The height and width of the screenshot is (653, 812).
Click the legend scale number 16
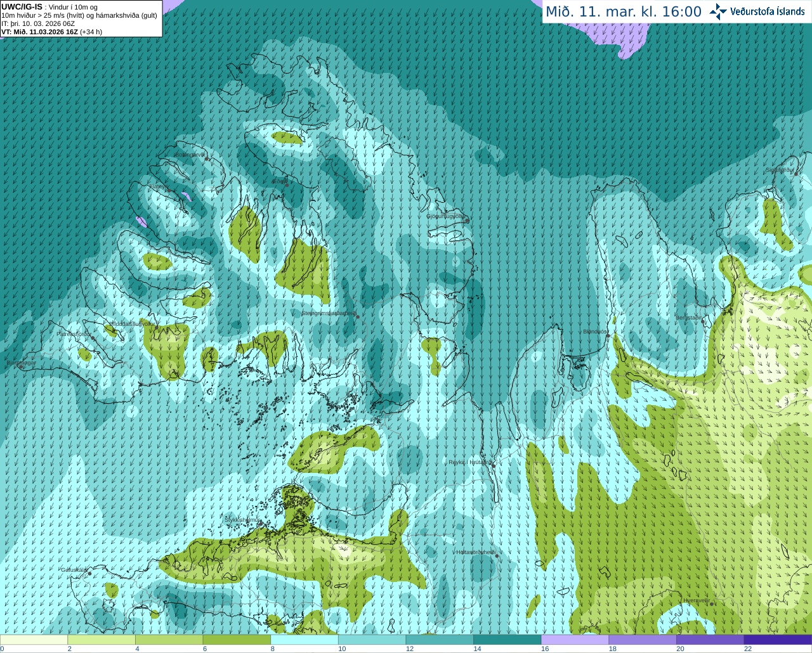[545, 649]
